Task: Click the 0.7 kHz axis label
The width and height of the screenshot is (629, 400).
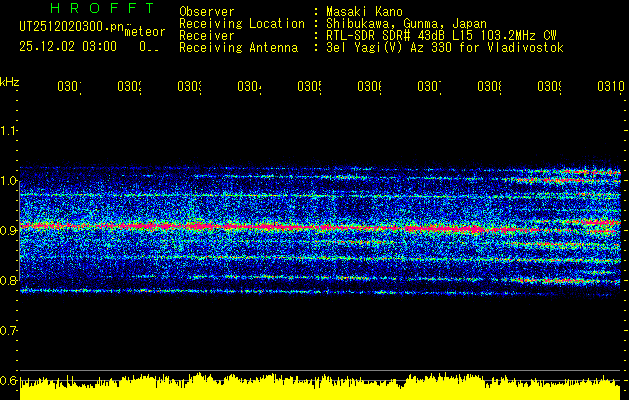Action: click(x=8, y=330)
